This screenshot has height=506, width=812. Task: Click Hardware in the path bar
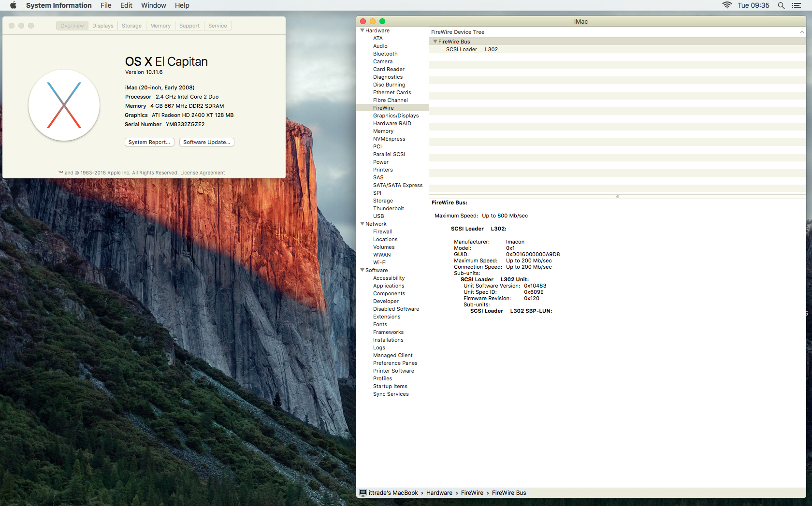click(x=439, y=493)
